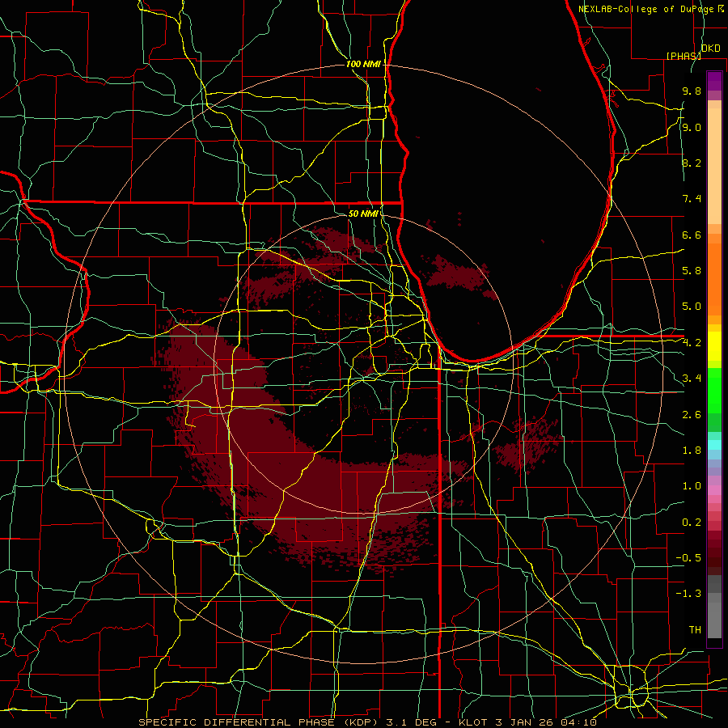
Task: Click the yellow legend band
Action: [x=714, y=346]
